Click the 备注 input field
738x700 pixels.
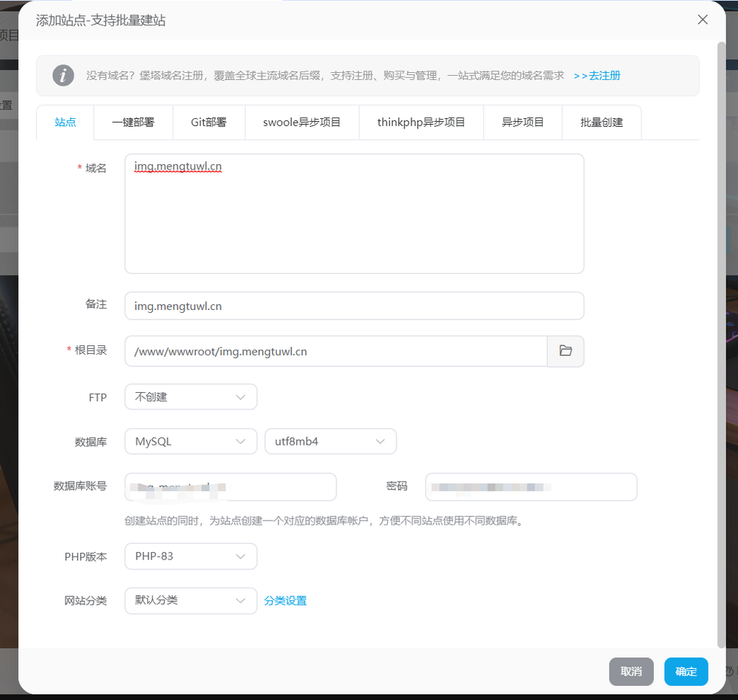point(355,306)
